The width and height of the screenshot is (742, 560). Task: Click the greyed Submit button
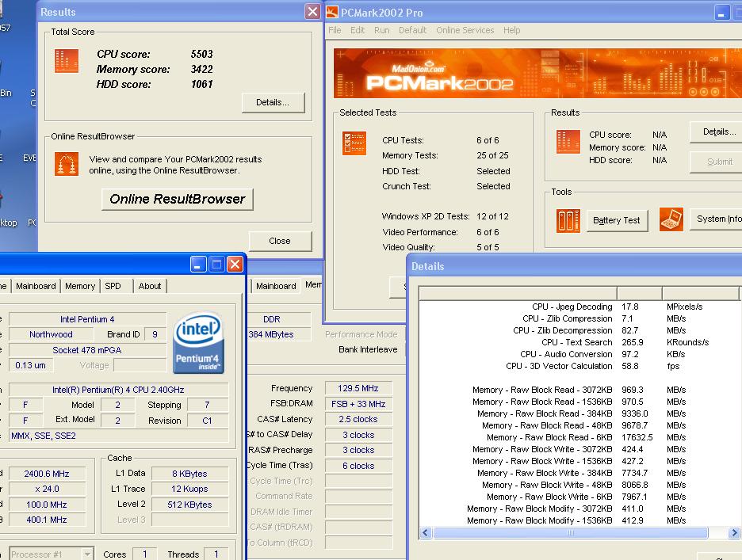click(x=716, y=162)
